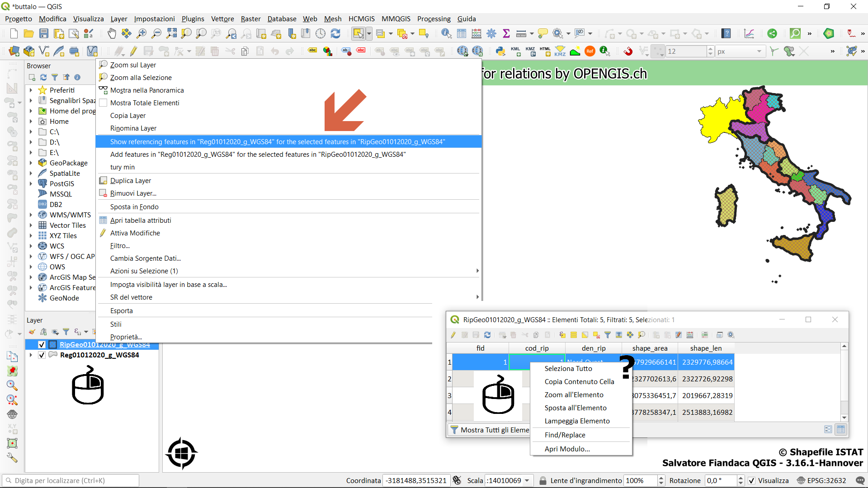Viewport: 868px width, 488px height.
Task: Click the RipGeo layer color symbol swatch
Action: click(53, 345)
